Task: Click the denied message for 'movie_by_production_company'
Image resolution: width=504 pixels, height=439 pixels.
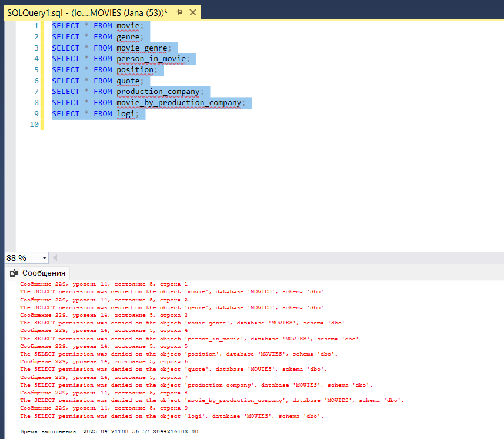Action: tap(212, 401)
